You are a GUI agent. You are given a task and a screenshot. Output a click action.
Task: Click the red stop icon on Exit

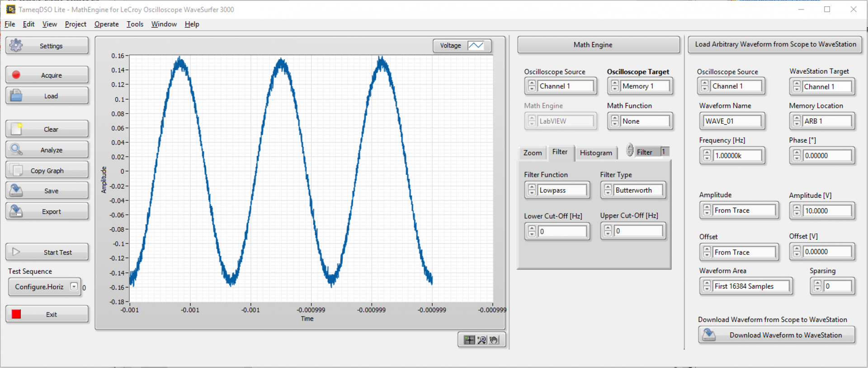(16, 314)
